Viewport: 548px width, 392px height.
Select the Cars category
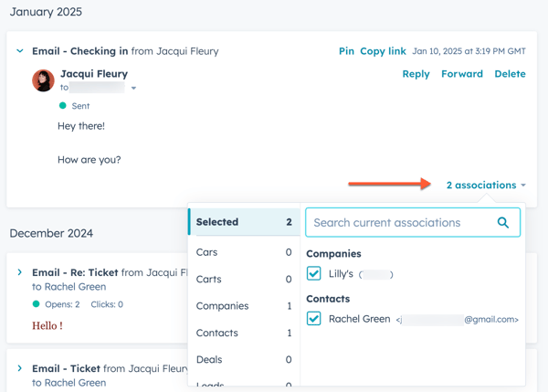pyautogui.click(x=243, y=252)
